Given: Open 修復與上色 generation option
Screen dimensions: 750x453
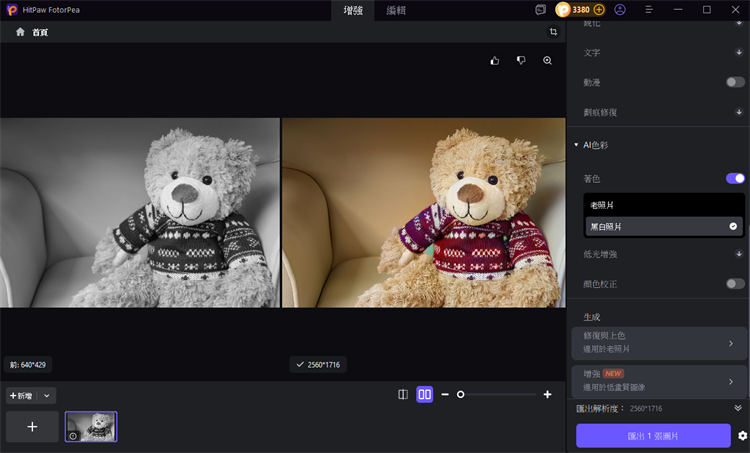Looking at the screenshot, I should (659, 343).
